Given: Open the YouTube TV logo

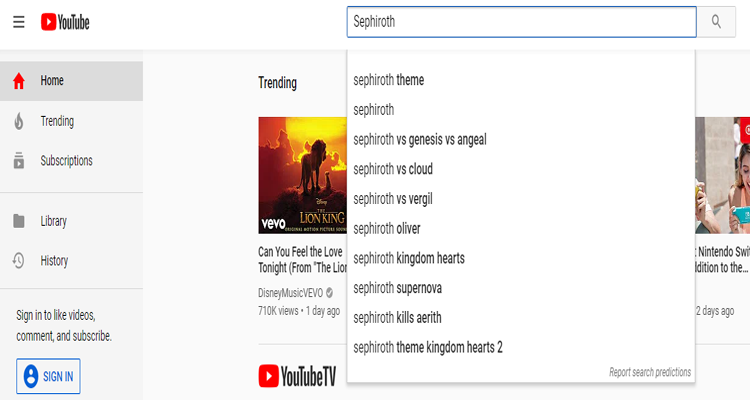Looking at the screenshot, I should tap(297, 376).
